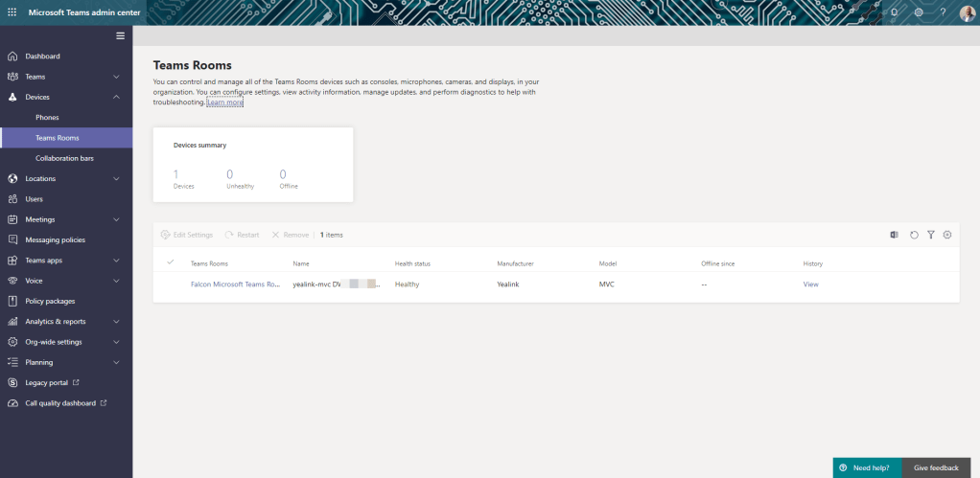Expand the Voice section in the sidebar

pyautogui.click(x=116, y=281)
